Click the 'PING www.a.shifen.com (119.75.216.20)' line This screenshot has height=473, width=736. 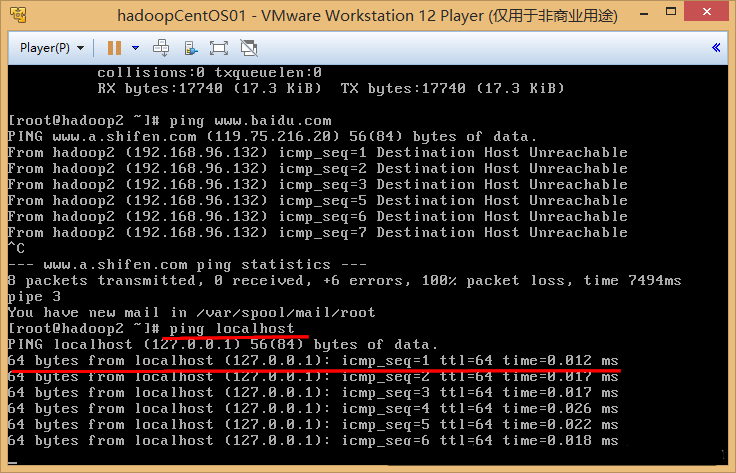pyautogui.click(x=272, y=137)
